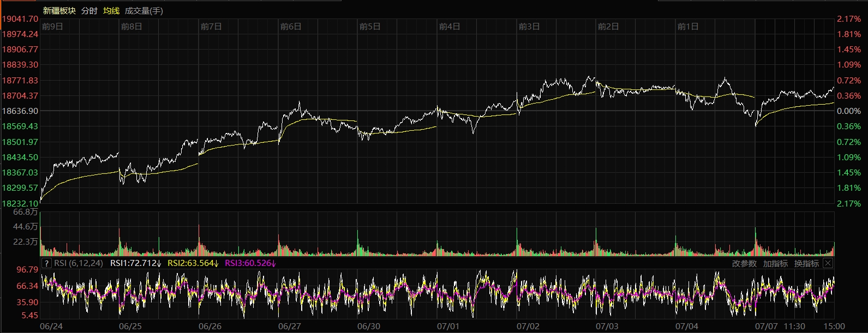The width and height of the screenshot is (868, 333).
Task: Click 改参数 to edit indicator parameters
Action: (x=744, y=263)
